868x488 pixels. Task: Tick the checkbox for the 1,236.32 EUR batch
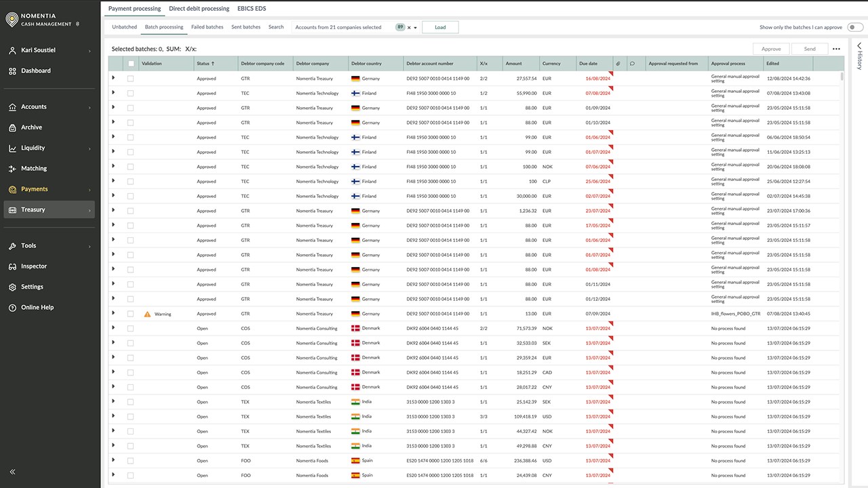(x=131, y=211)
